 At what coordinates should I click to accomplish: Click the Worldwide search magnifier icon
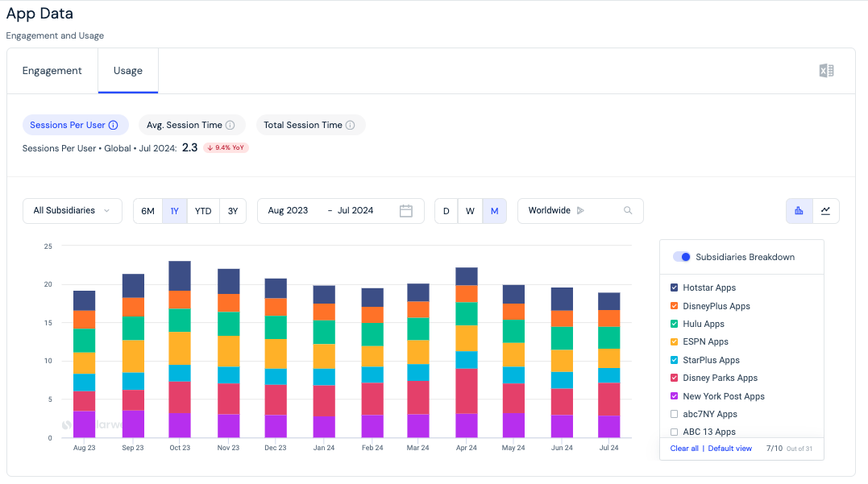click(x=628, y=210)
